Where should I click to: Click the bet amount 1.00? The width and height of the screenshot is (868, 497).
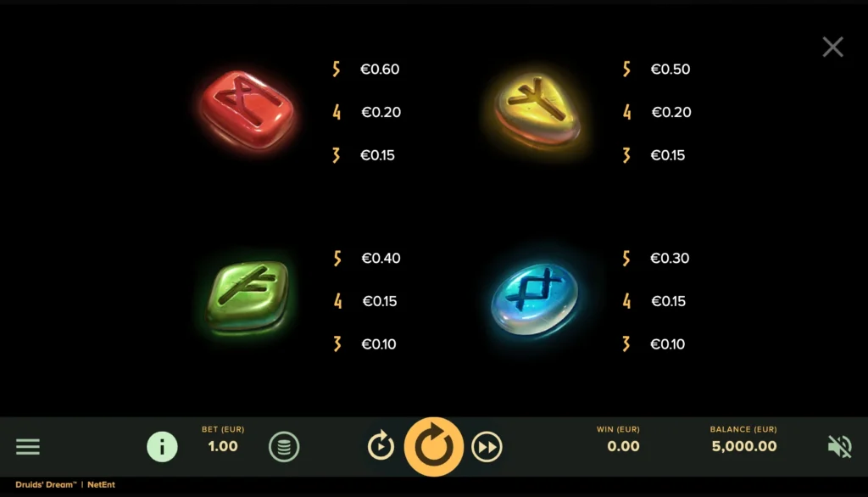(x=223, y=446)
